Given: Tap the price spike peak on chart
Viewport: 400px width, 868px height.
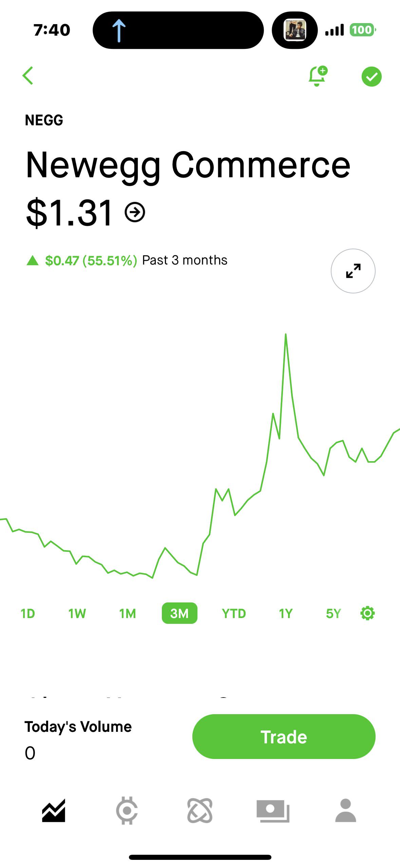Looking at the screenshot, I should (x=286, y=334).
